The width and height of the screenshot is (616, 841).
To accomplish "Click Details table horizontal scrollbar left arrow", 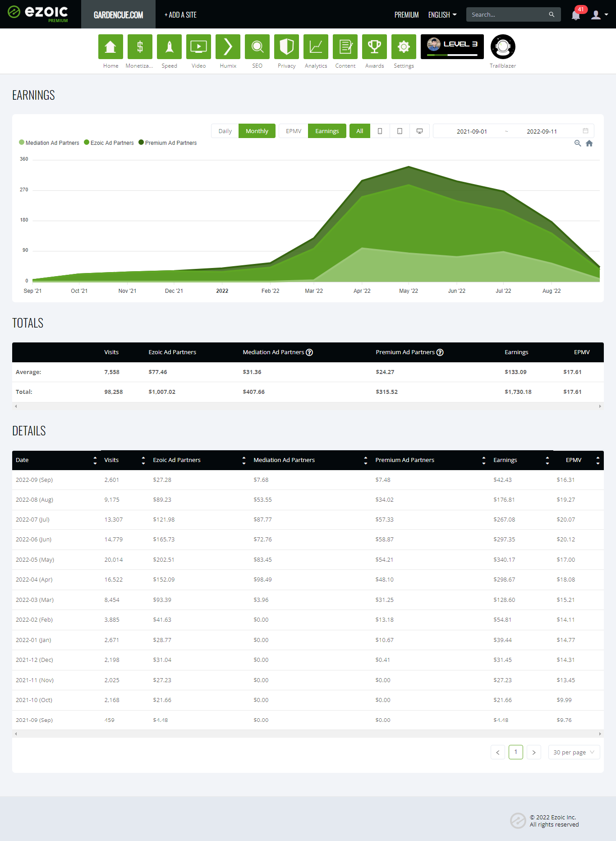I will tap(16, 734).
